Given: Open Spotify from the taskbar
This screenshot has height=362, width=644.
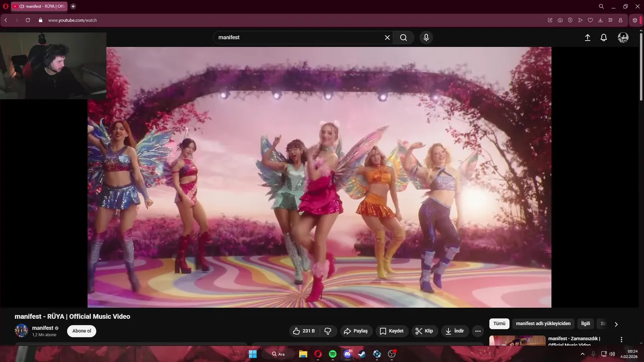Looking at the screenshot, I should [x=333, y=354].
